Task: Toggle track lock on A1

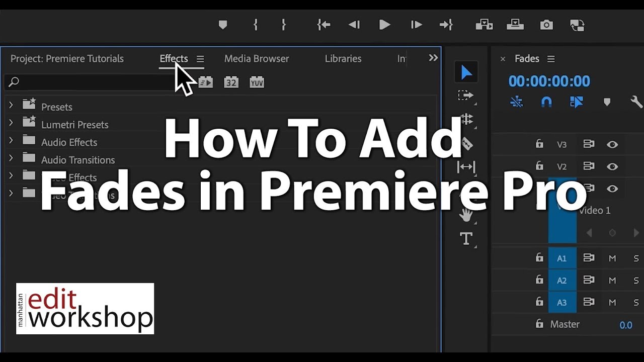Action: click(x=539, y=257)
